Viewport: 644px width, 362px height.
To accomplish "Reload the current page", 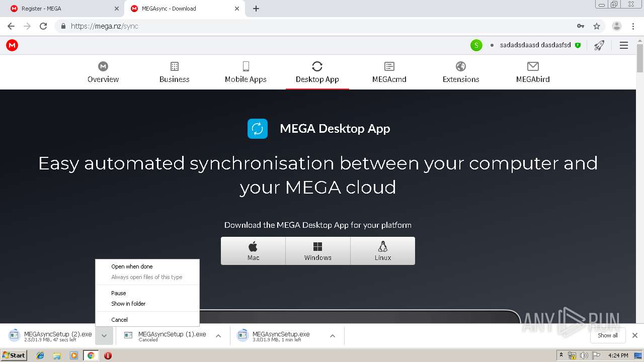I will [43, 26].
